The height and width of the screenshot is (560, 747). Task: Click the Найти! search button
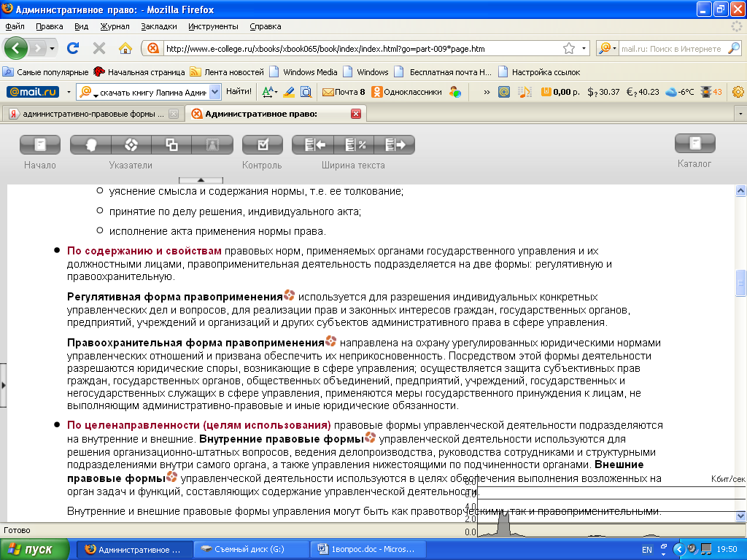[239, 91]
